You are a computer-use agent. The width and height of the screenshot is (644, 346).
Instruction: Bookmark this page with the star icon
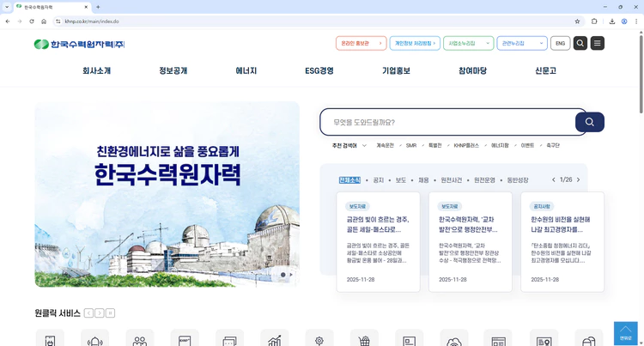coord(577,21)
